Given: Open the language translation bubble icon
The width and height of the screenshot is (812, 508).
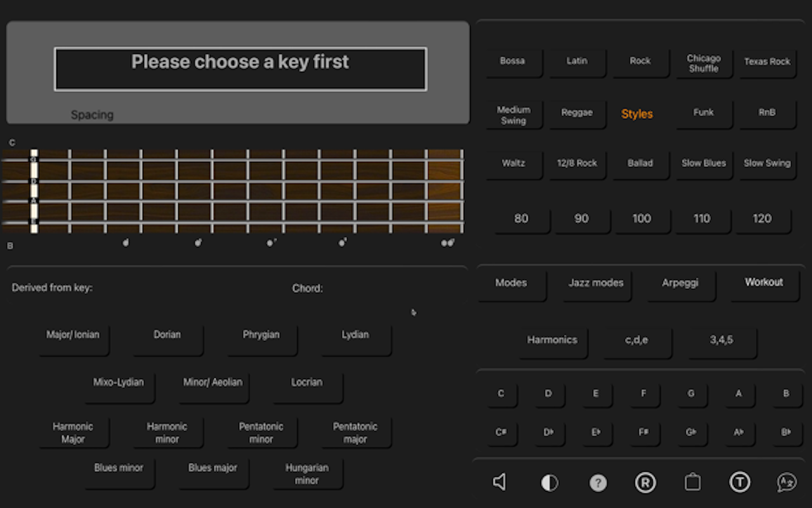Looking at the screenshot, I should [787, 483].
